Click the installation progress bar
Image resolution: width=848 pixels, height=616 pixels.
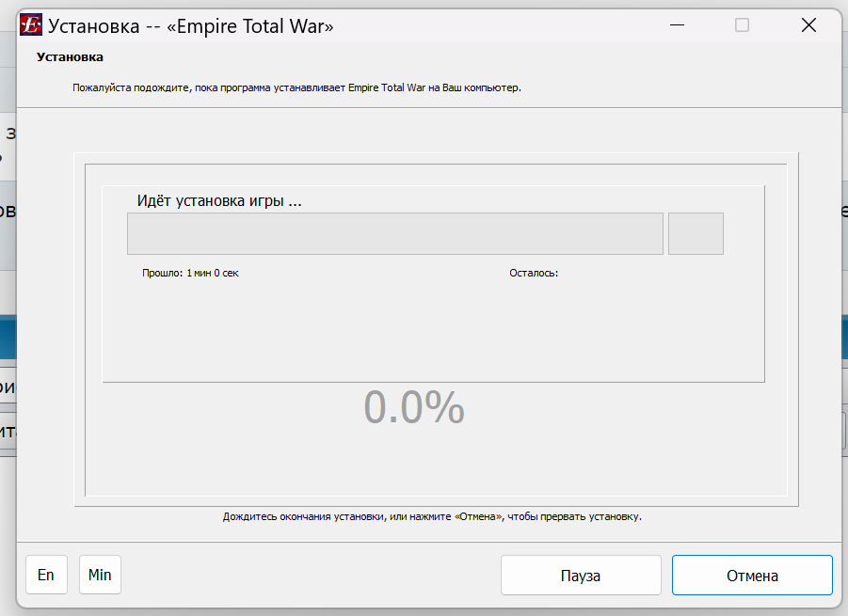[x=395, y=233]
